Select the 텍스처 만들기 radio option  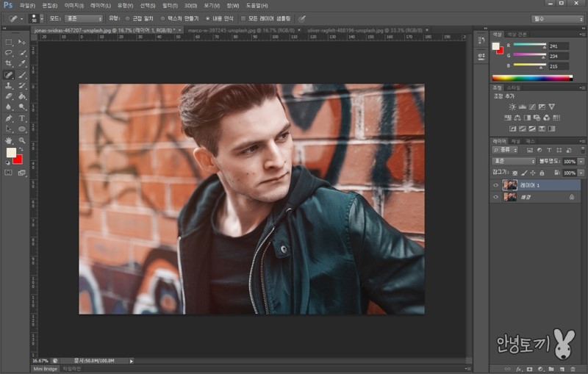coord(162,18)
